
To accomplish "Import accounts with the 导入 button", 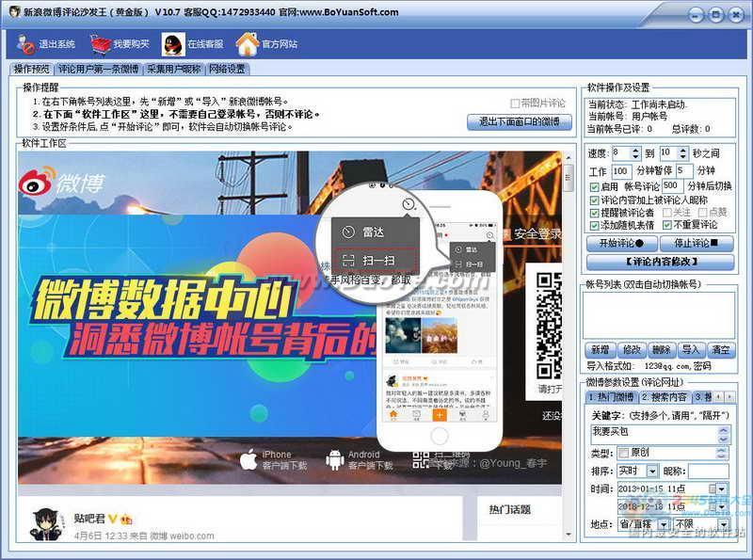I will 691,349.
